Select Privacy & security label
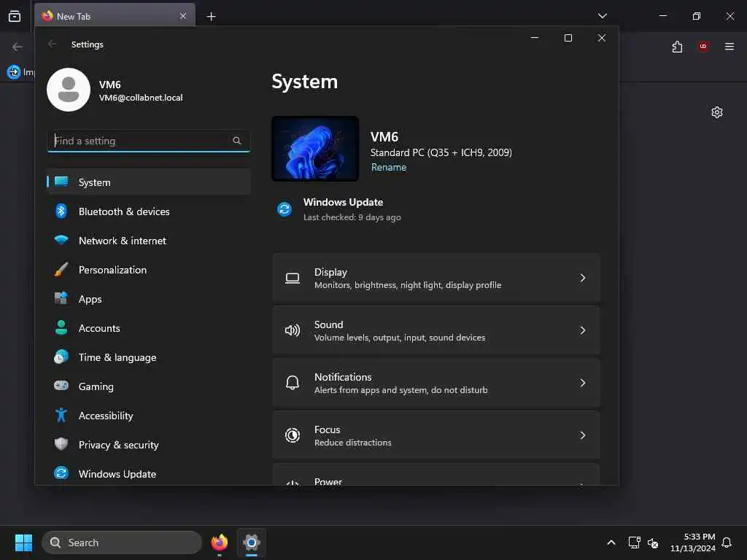 [119, 445]
